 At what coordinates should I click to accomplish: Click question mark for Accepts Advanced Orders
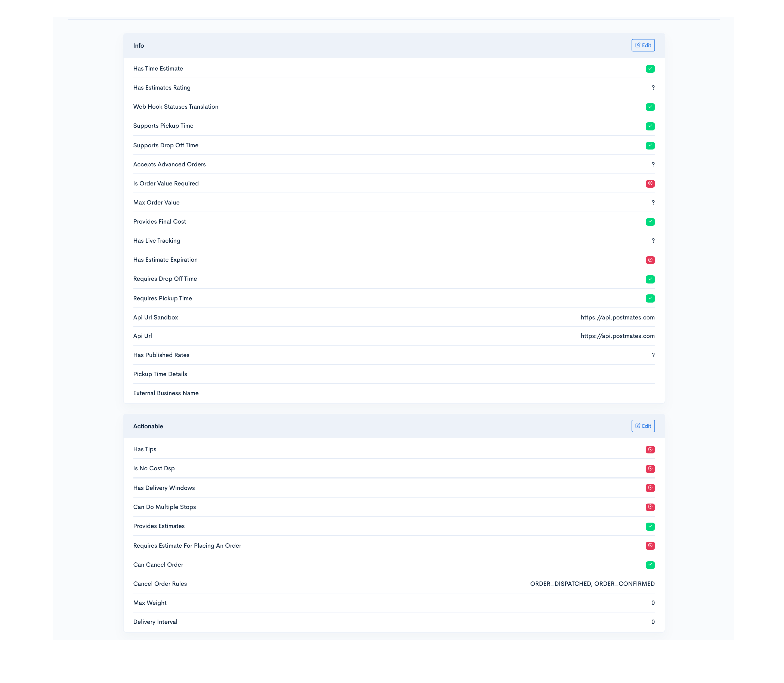(x=653, y=165)
